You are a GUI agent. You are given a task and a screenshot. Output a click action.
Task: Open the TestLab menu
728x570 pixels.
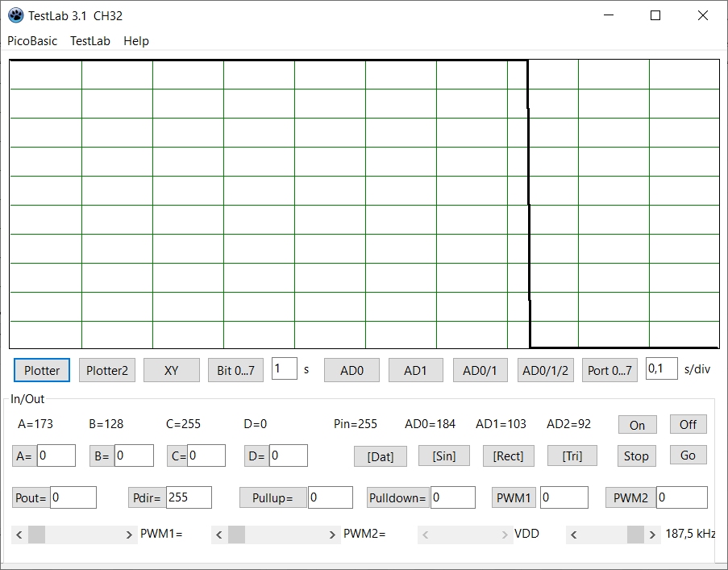coord(90,41)
